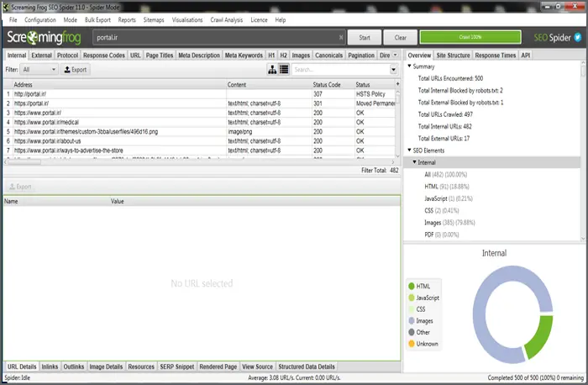Click the Screaming Frog logo
Image resolution: width=588 pixels, height=385 pixels.
pyautogui.click(x=44, y=37)
